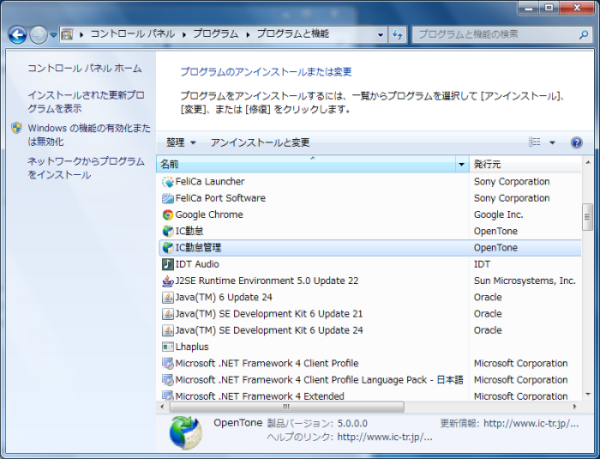Select コントロール パネル breadcrumb

(133, 34)
